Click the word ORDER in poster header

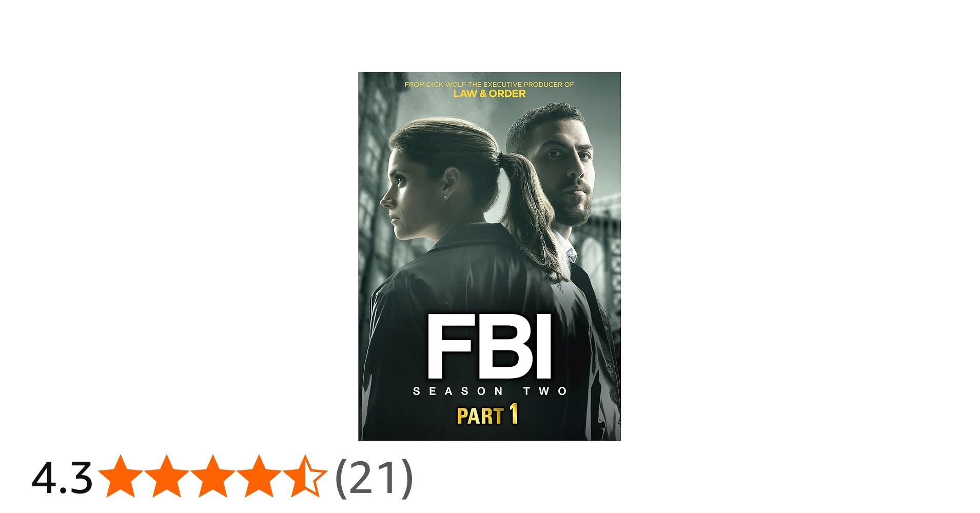click(507, 94)
